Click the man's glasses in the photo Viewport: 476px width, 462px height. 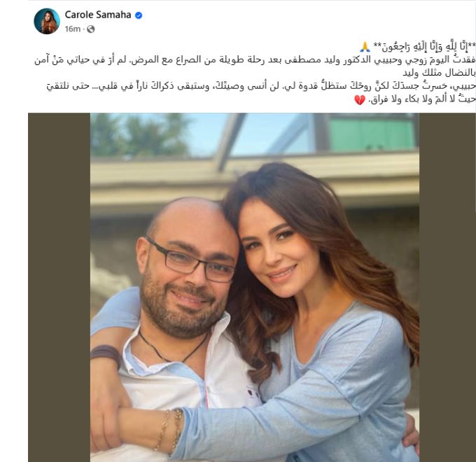(190, 260)
